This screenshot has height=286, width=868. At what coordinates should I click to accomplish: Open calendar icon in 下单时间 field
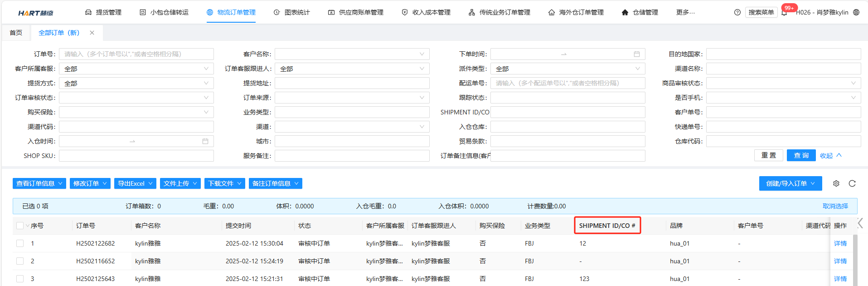[637, 54]
